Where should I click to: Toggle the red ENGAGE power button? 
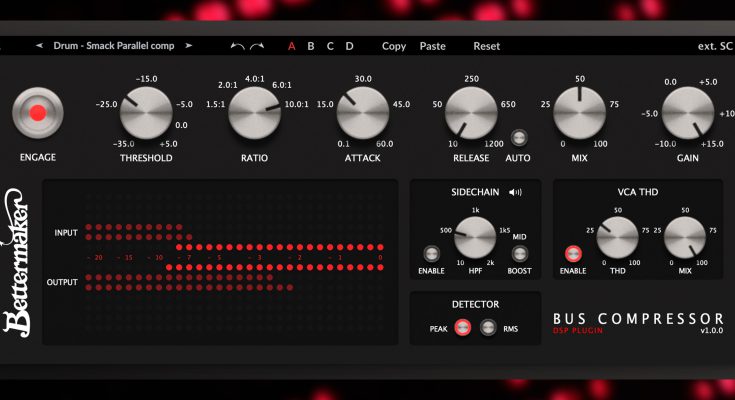pyautogui.click(x=37, y=113)
